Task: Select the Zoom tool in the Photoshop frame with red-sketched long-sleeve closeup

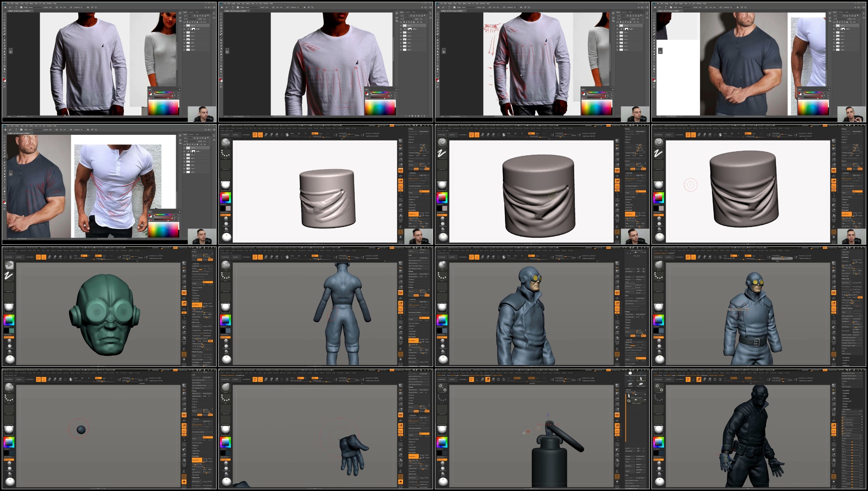Action: point(221,72)
